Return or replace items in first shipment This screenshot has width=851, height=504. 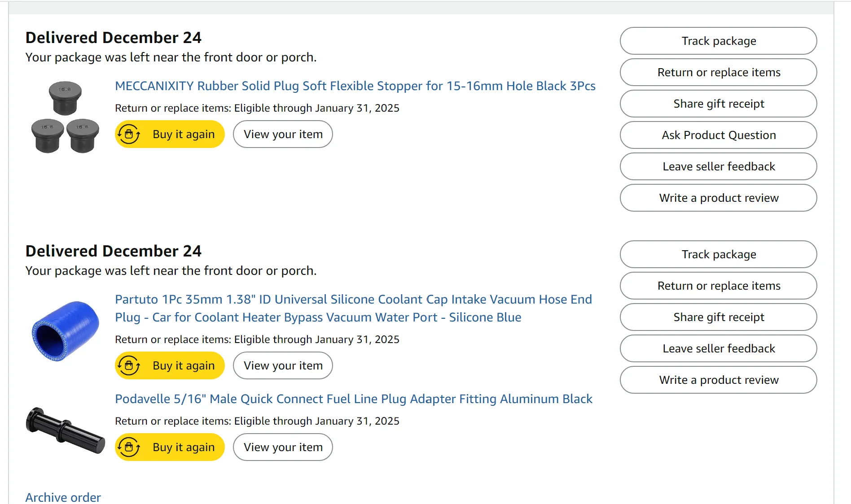click(x=718, y=72)
